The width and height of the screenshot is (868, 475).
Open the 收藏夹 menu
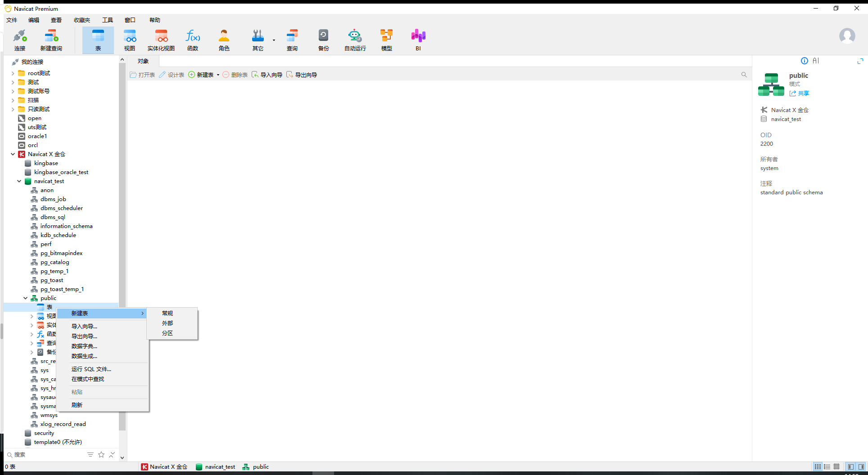tap(82, 20)
